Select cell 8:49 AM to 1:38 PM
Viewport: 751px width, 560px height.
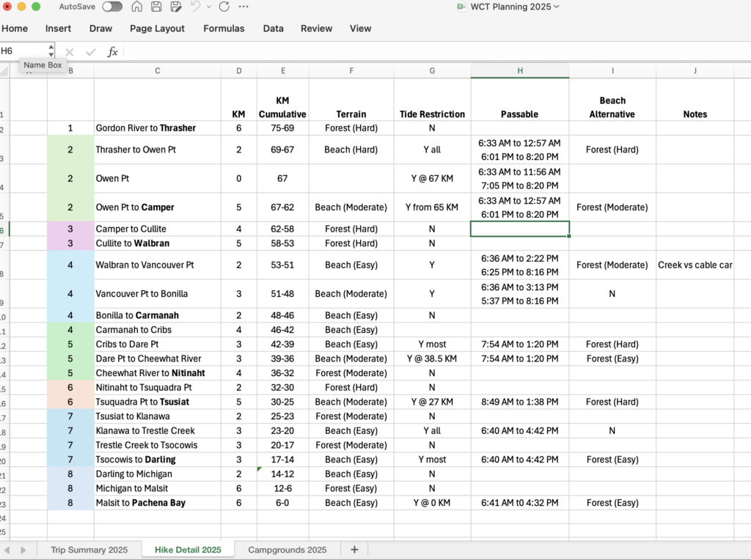[x=520, y=402]
